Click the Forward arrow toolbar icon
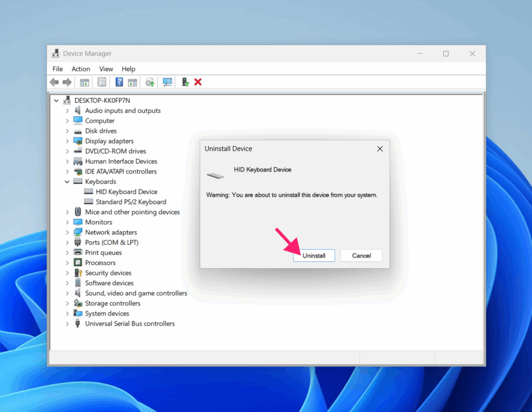The height and width of the screenshot is (412, 532). pos(67,82)
